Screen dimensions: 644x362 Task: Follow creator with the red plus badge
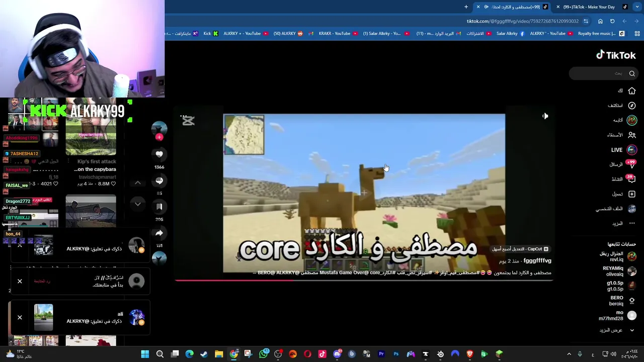click(159, 137)
